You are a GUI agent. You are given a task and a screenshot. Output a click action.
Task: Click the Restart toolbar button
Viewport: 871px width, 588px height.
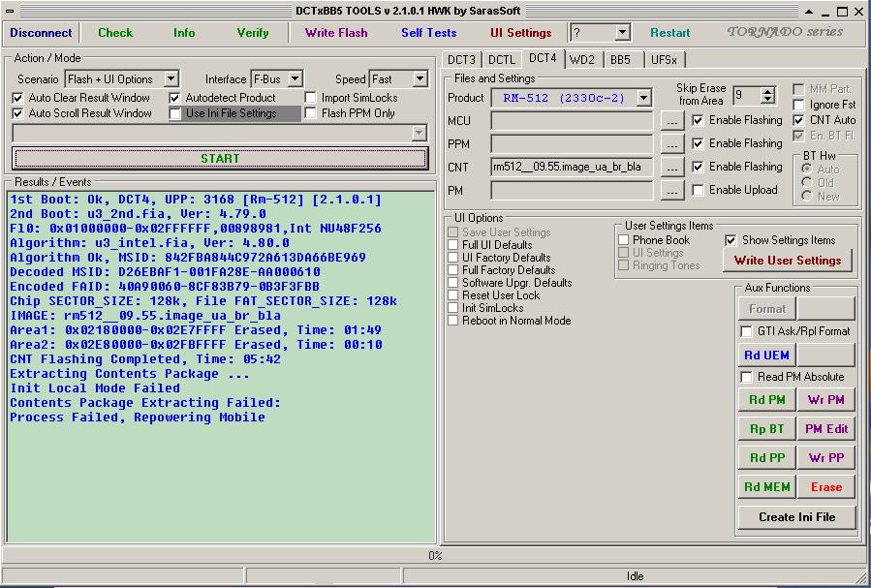point(669,33)
